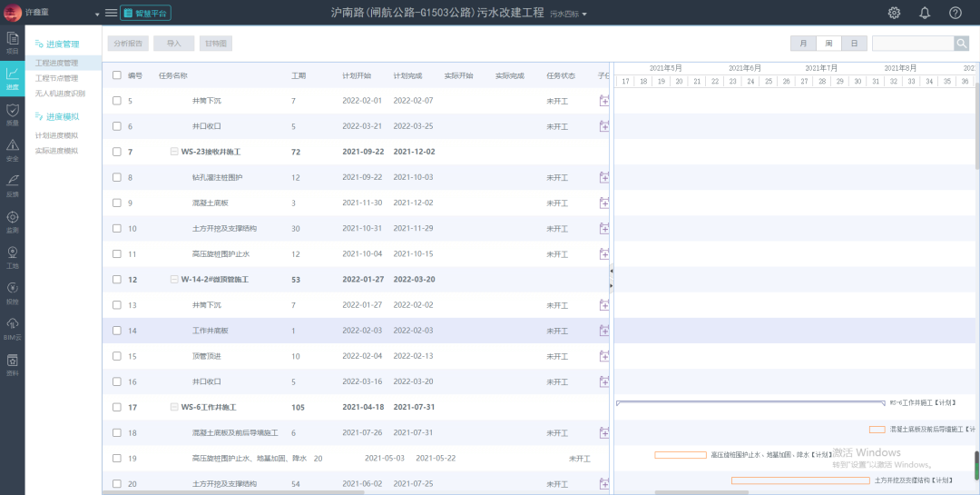Click the Gantt chart horizontal scrollbar
Viewport: 980px width, 495px height.
(701, 492)
